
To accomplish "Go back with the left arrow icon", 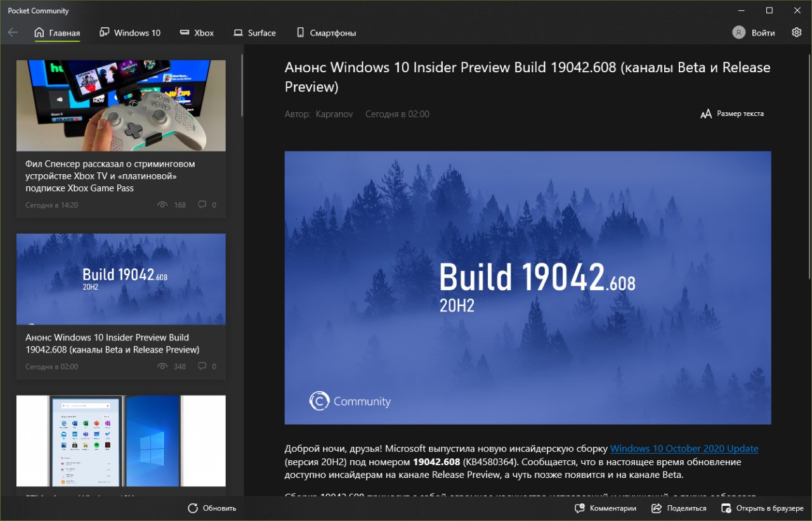I will tap(13, 32).
